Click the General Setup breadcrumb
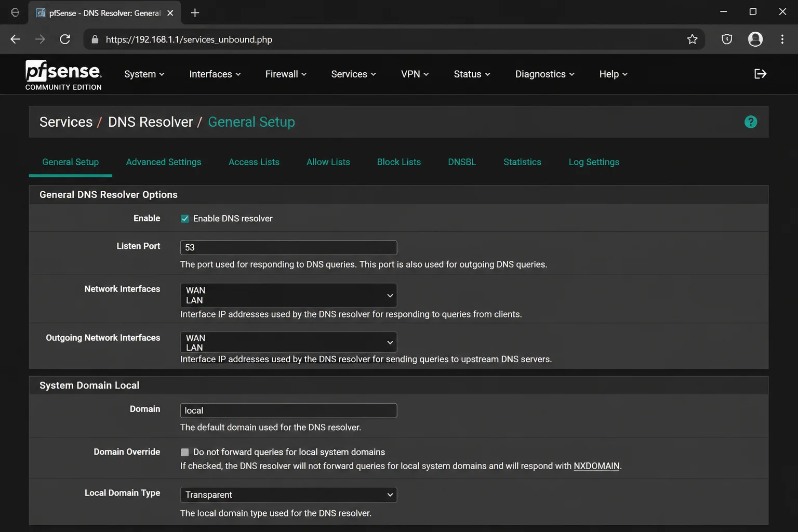This screenshot has height=532, width=798. [251, 122]
